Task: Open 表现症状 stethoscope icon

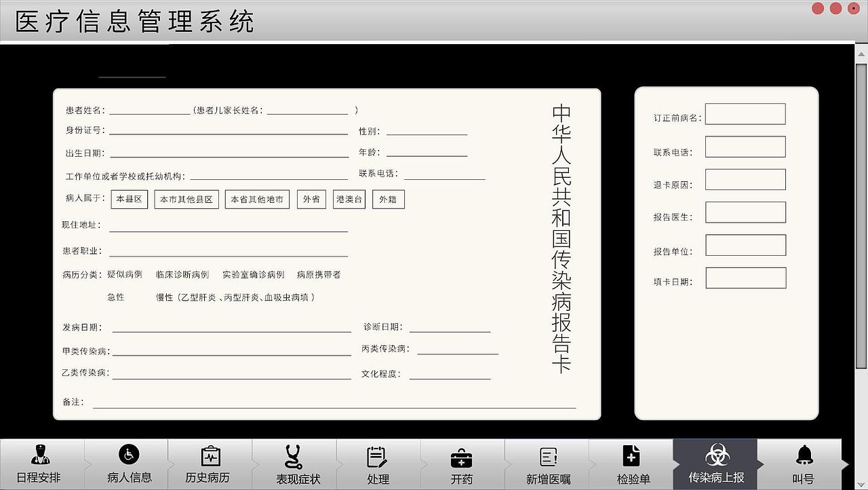Action: point(294,456)
